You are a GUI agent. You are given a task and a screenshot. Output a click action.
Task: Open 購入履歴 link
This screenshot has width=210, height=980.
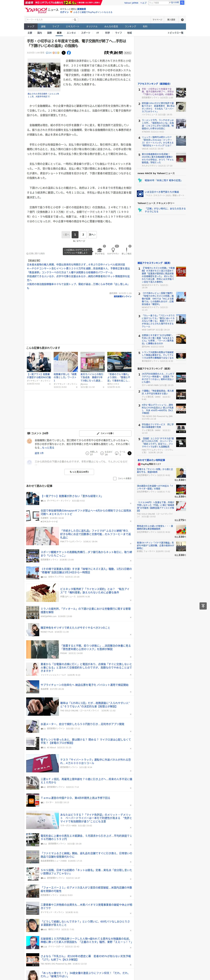pyautogui.click(x=171, y=20)
